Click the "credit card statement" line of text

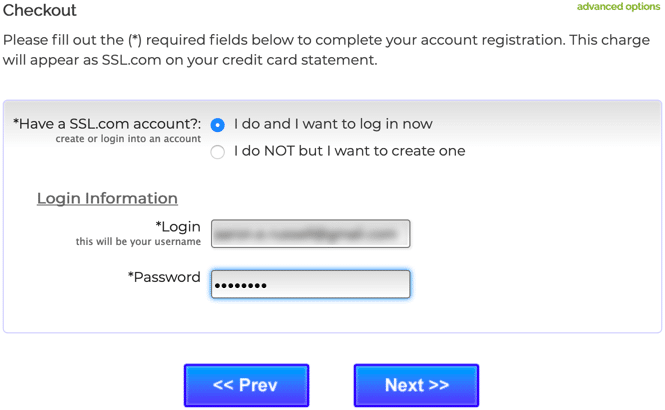coord(190,60)
